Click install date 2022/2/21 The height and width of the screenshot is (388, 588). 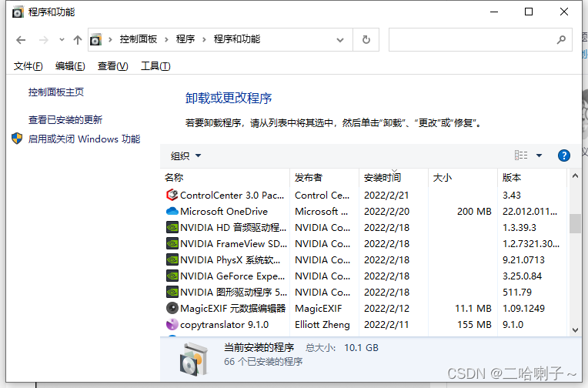(x=386, y=195)
